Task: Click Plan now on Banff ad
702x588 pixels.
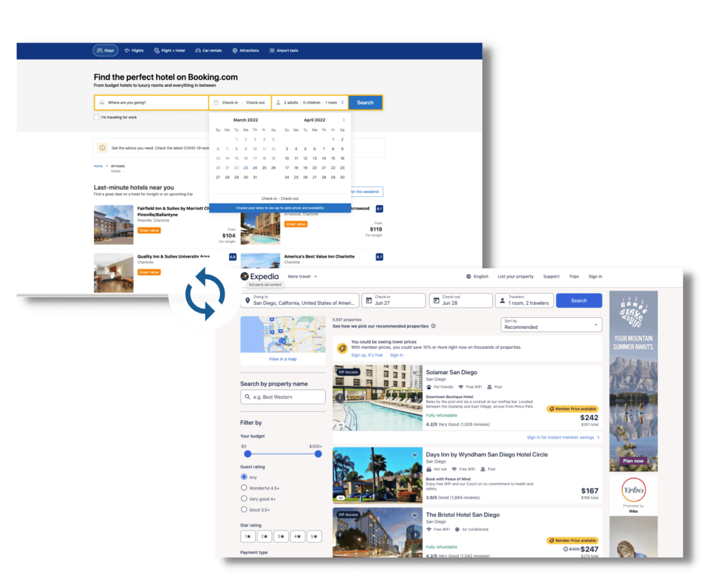Action: tap(633, 461)
